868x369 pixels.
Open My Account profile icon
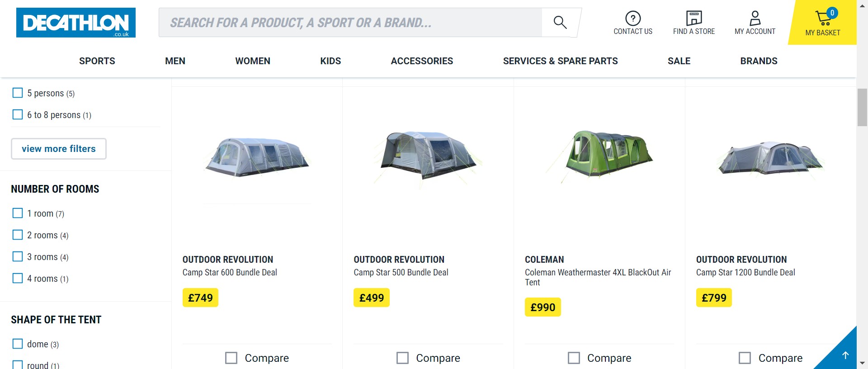(755, 19)
